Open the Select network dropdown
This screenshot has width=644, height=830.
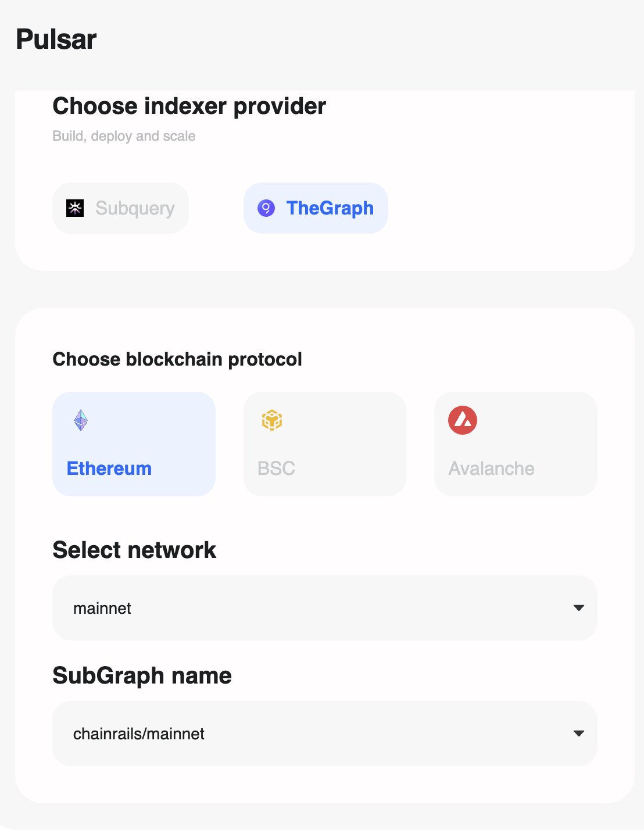click(x=324, y=607)
